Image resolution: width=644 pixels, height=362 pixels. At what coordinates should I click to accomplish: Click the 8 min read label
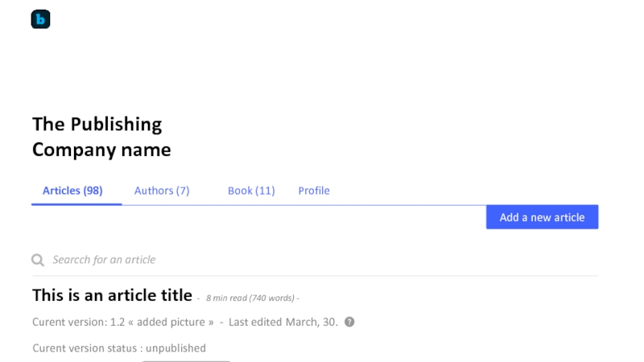226,298
